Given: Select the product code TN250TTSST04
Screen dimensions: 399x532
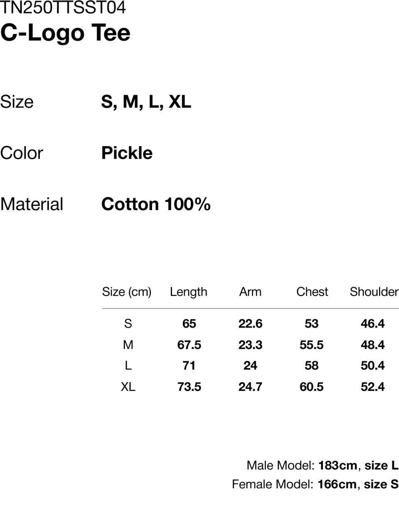Looking at the screenshot, I should pos(63,7).
